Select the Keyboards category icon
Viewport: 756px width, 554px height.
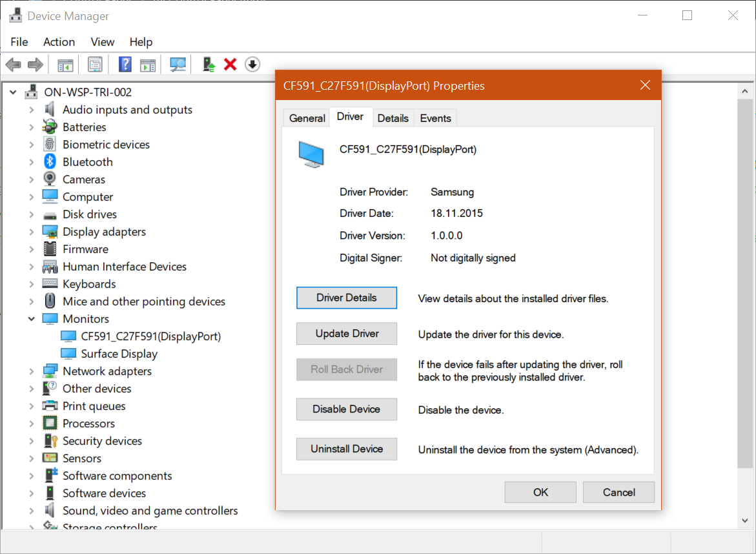pos(50,283)
